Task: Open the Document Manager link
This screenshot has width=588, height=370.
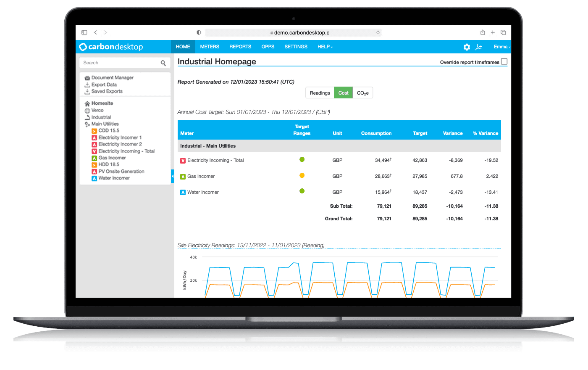Action: [112, 78]
